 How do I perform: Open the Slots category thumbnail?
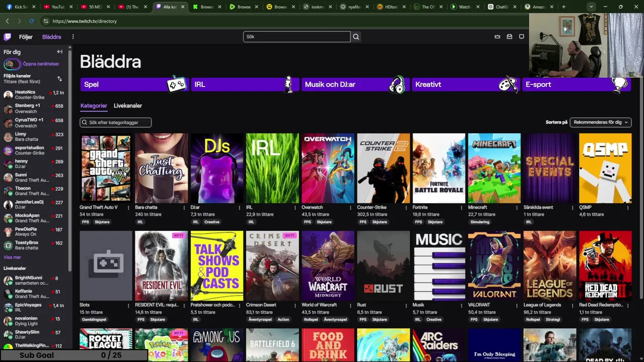[x=106, y=266]
